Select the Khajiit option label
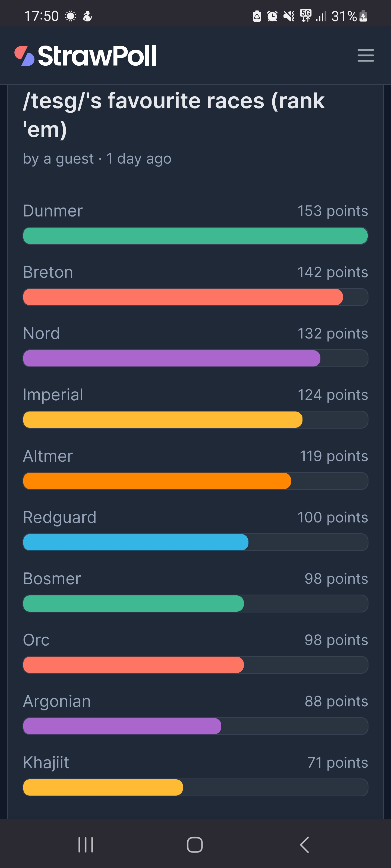 click(x=46, y=762)
